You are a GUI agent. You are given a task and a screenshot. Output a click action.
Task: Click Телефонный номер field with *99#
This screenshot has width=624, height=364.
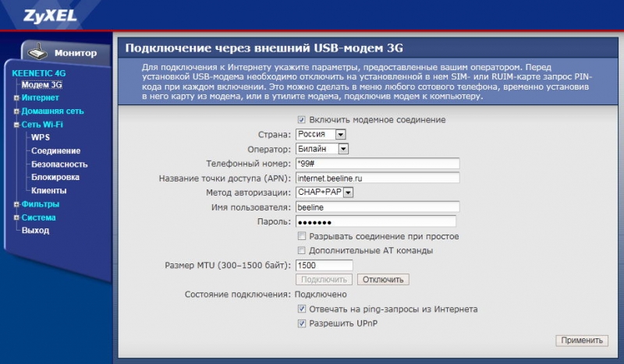tap(378, 164)
